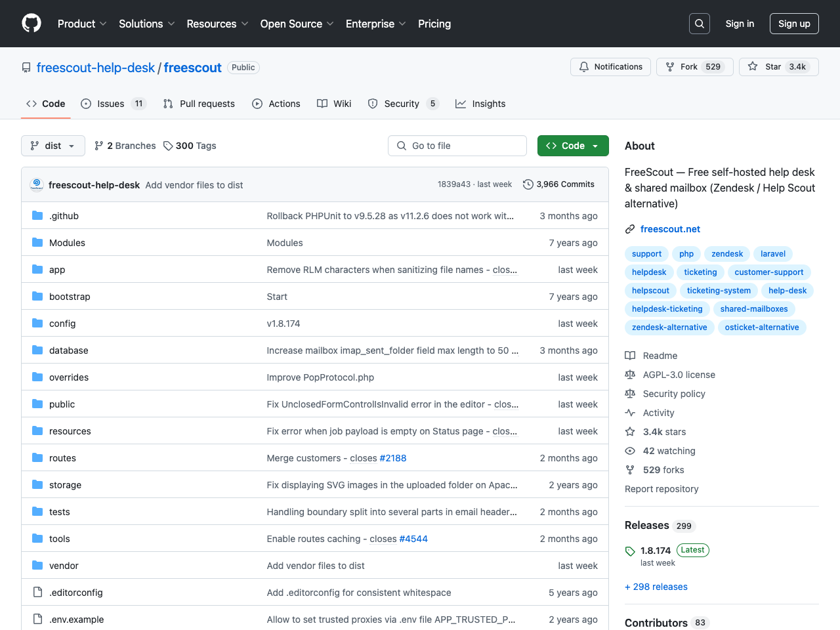Click the database folder icon
This screenshot has width=840, height=630.
[x=37, y=350]
